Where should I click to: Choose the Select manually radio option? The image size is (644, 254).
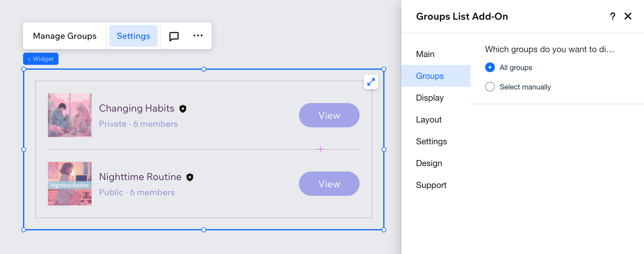pyautogui.click(x=490, y=87)
